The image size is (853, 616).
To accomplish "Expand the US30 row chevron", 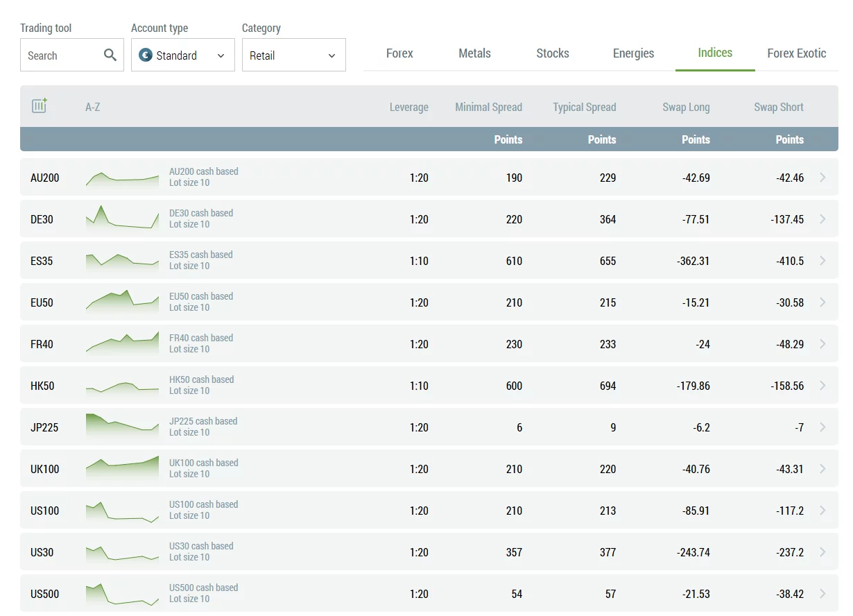I will tap(822, 552).
